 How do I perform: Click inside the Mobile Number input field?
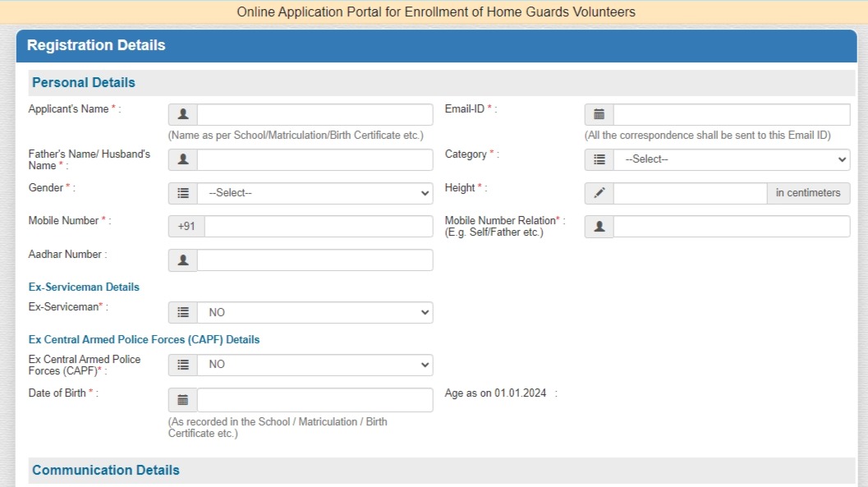tap(320, 226)
